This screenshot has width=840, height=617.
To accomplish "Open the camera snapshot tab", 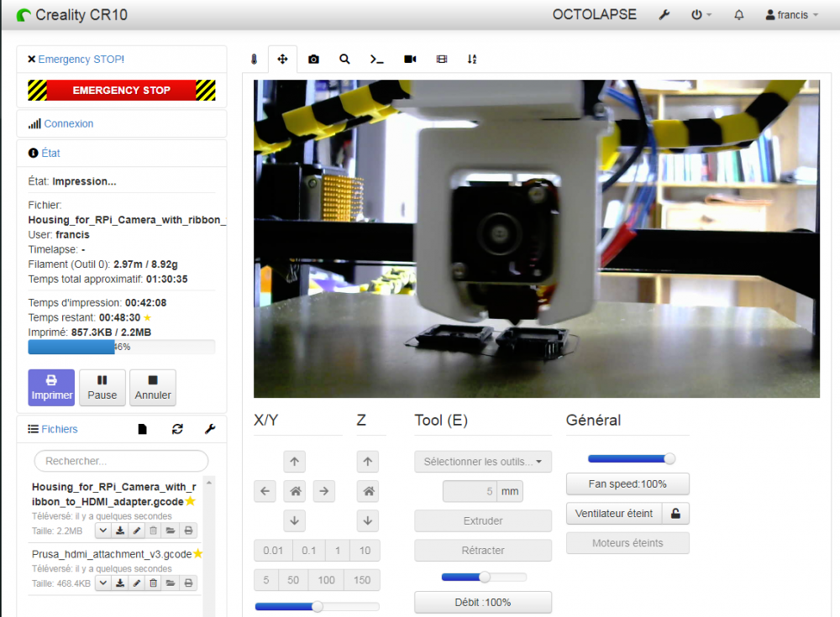I will [313, 59].
